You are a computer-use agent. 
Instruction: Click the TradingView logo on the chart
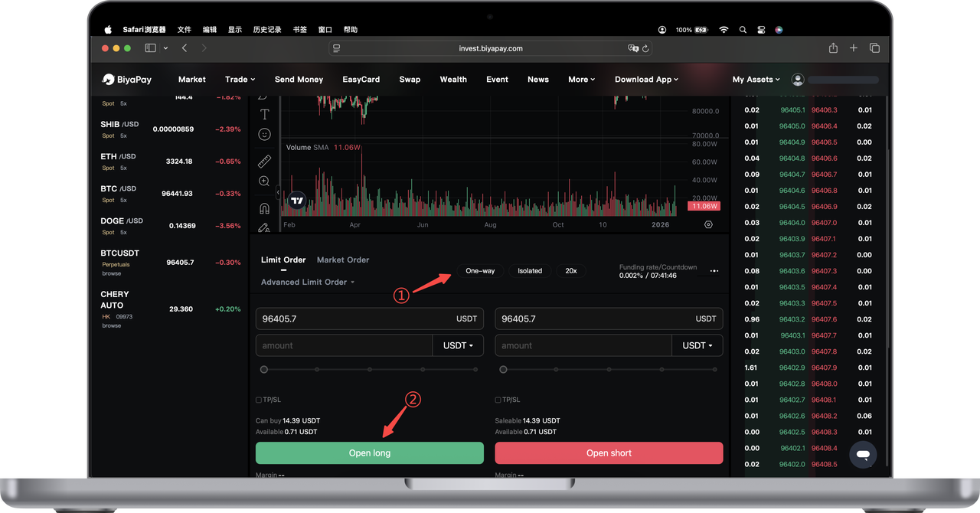tap(297, 201)
